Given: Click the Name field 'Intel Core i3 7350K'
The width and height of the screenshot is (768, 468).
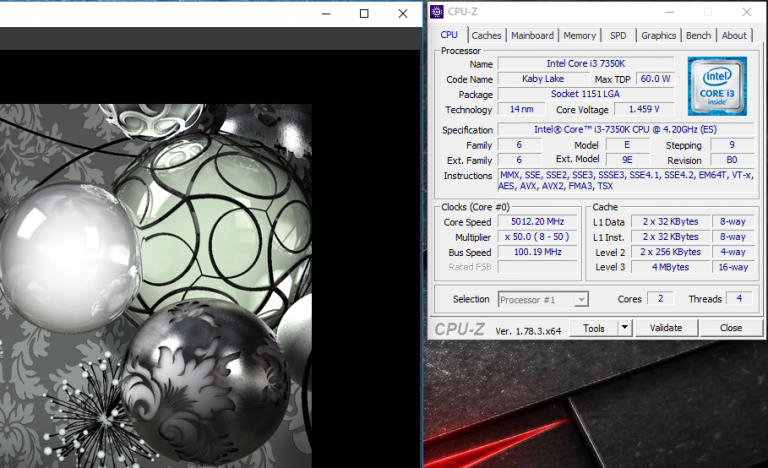Looking at the screenshot, I should 586,64.
